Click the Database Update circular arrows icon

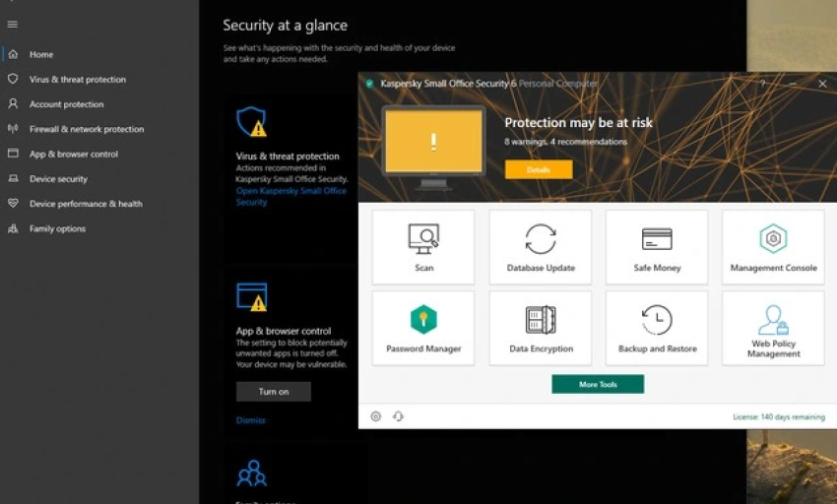coord(541,238)
